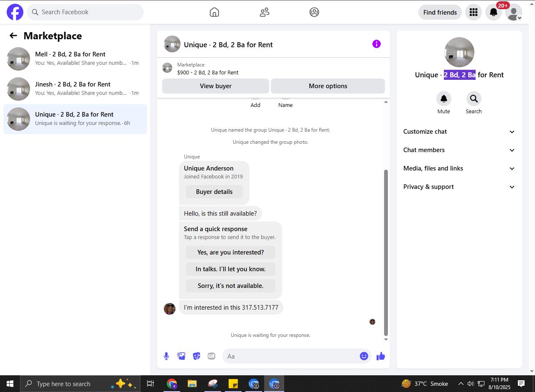Open File Explorer from the taskbar
Screen dimensions: 535x392
(x=192, y=384)
